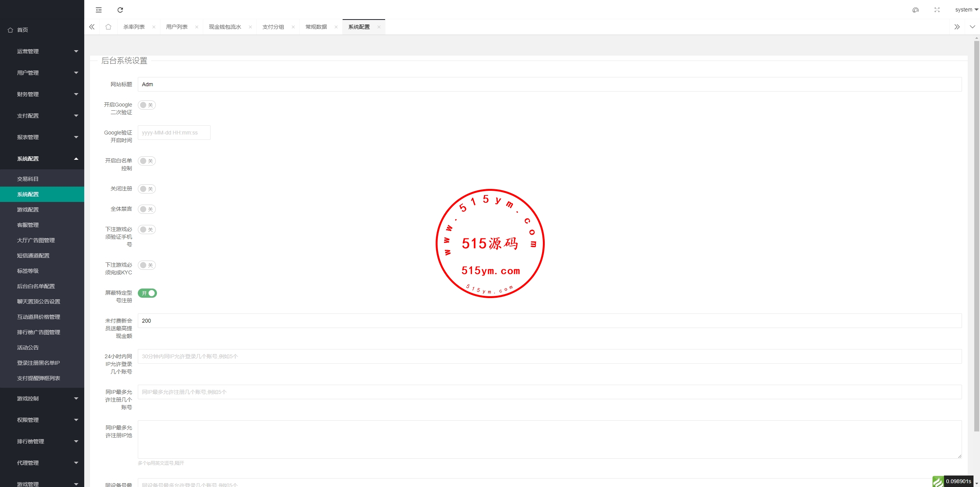Close the 杀率列表 tab

point(154,27)
